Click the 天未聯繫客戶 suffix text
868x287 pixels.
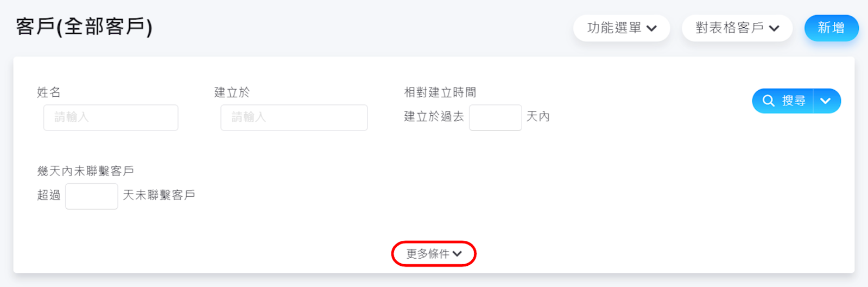[x=159, y=195]
